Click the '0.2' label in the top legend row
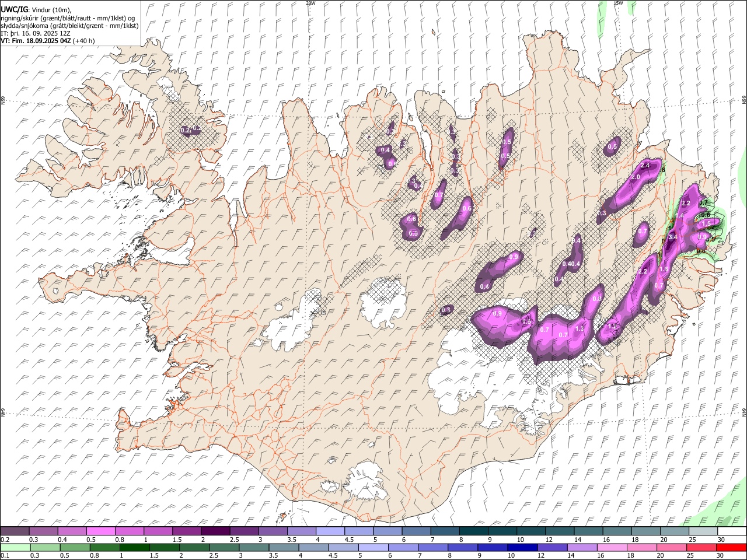 [5, 540]
